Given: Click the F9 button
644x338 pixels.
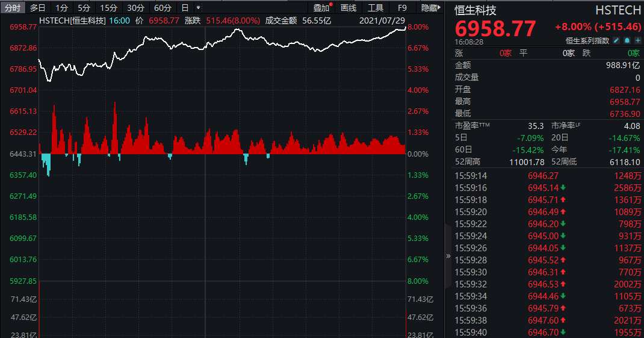Looking at the screenshot, I should (x=402, y=7).
